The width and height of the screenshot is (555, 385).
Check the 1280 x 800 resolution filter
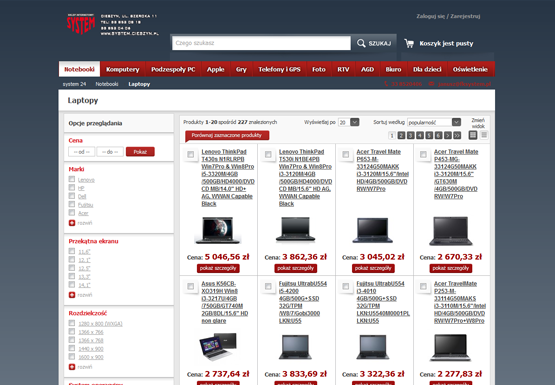pos(72,323)
